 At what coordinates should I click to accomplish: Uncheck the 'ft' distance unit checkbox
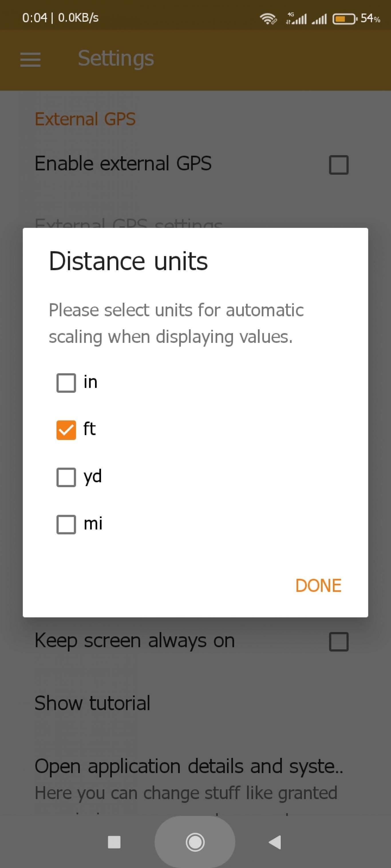pos(66,430)
